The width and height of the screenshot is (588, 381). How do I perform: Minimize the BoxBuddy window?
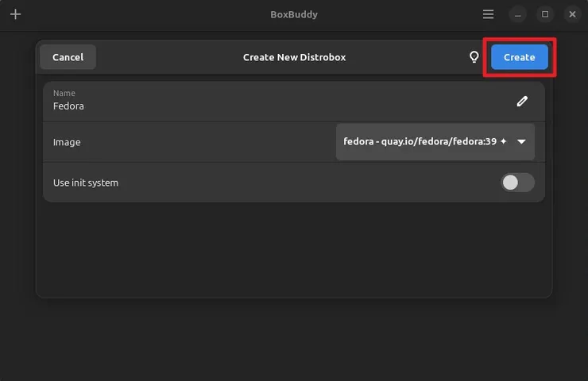[518, 14]
